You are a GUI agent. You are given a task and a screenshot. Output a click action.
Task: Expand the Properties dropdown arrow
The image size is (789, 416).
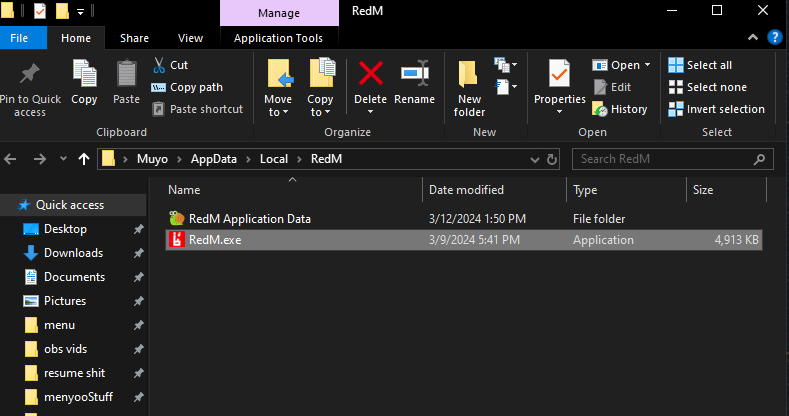pyautogui.click(x=560, y=112)
